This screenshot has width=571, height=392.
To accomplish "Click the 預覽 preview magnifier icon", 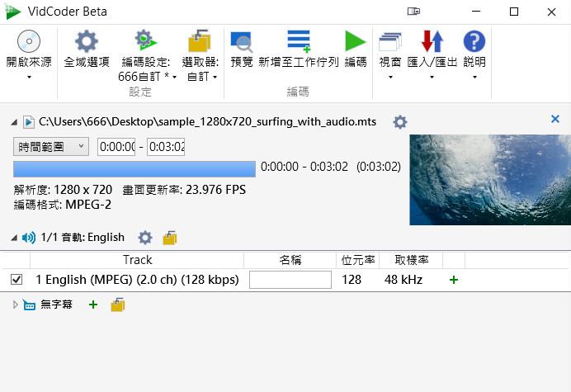I will click(242, 42).
